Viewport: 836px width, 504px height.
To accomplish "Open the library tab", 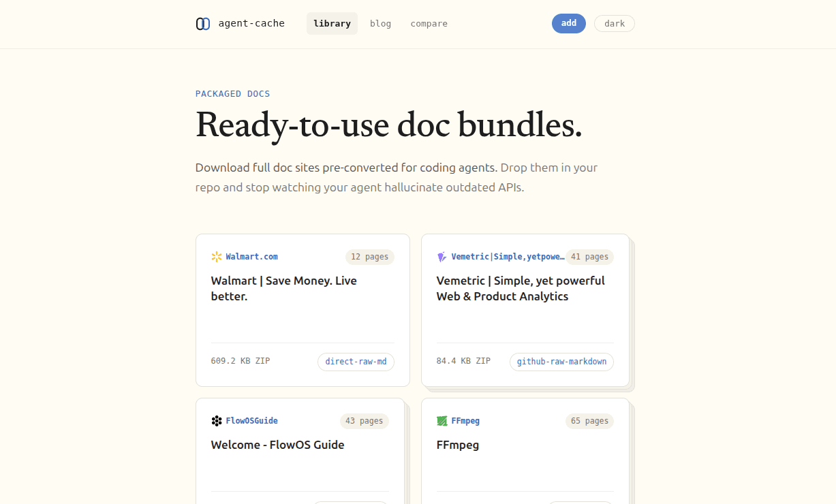I will click(332, 24).
